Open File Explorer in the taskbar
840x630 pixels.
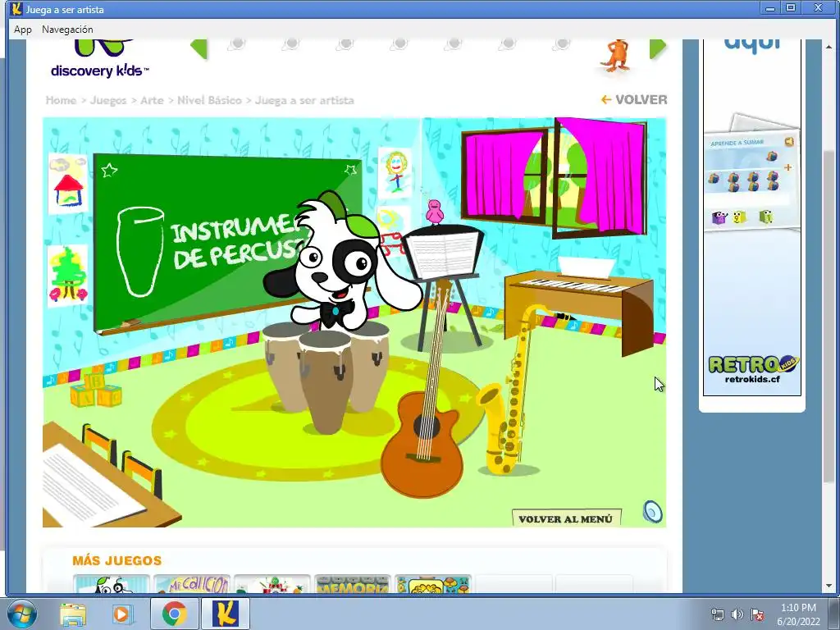point(73,614)
